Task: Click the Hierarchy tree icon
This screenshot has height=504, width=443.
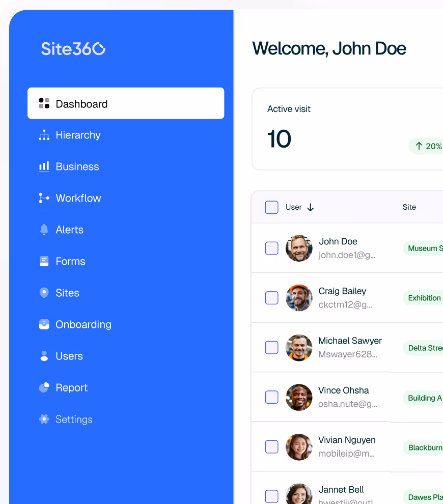Action: (44, 135)
